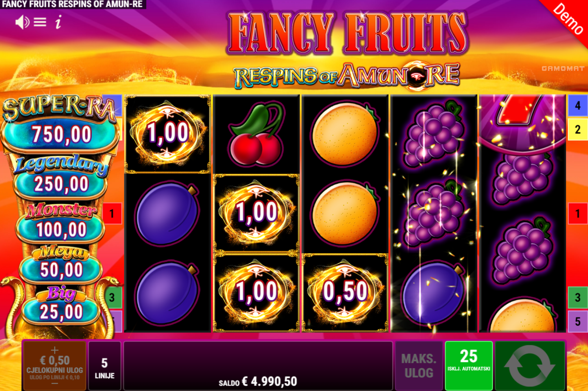Image resolution: width=588 pixels, height=391 pixels.
Task: Open the hamburger menu
Action: [40, 22]
